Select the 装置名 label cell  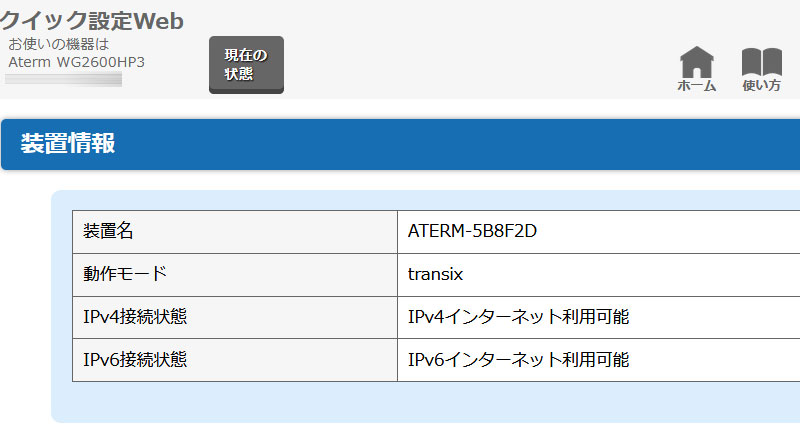point(235,232)
